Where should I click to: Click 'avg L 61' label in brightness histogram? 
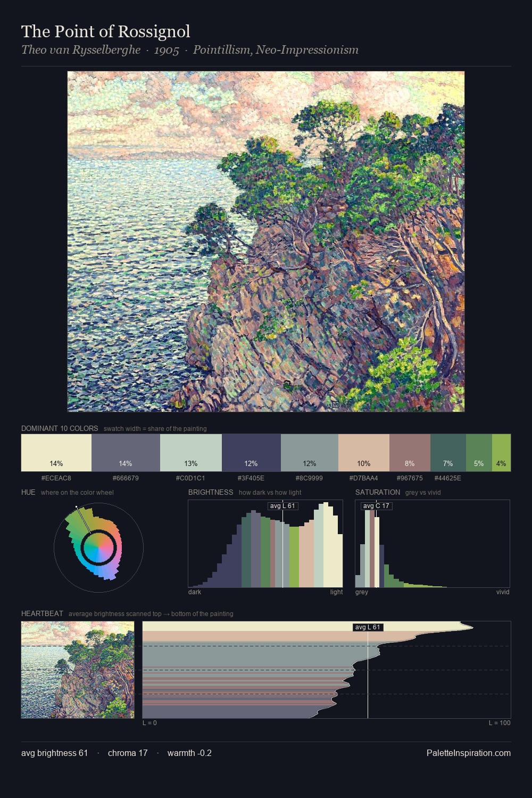click(282, 506)
